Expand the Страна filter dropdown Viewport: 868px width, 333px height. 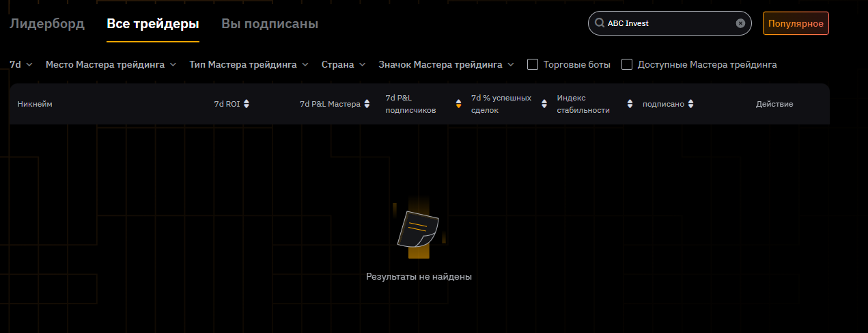tap(344, 64)
